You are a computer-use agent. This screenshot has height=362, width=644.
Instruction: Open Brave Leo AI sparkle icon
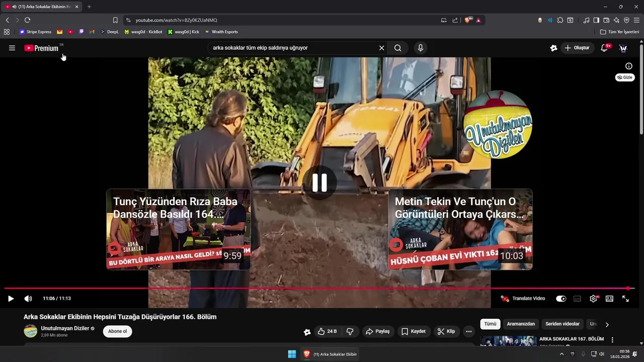pos(616,20)
